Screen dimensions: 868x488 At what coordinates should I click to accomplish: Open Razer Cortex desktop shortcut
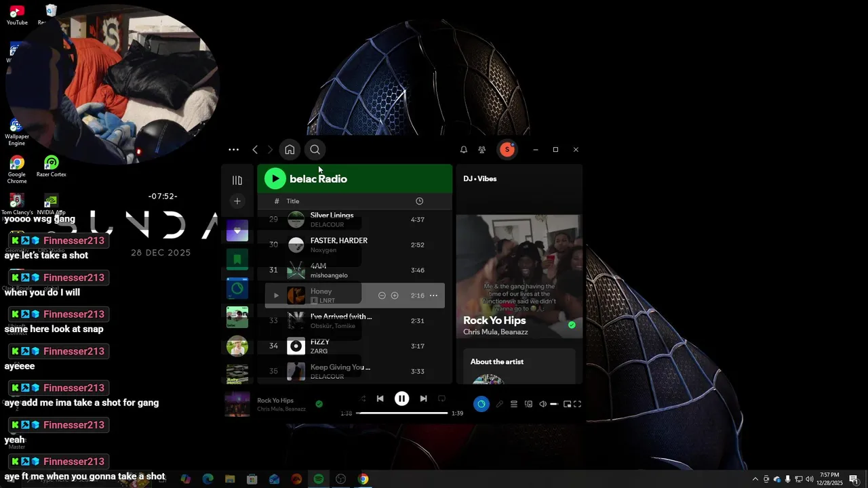(52, 167)
